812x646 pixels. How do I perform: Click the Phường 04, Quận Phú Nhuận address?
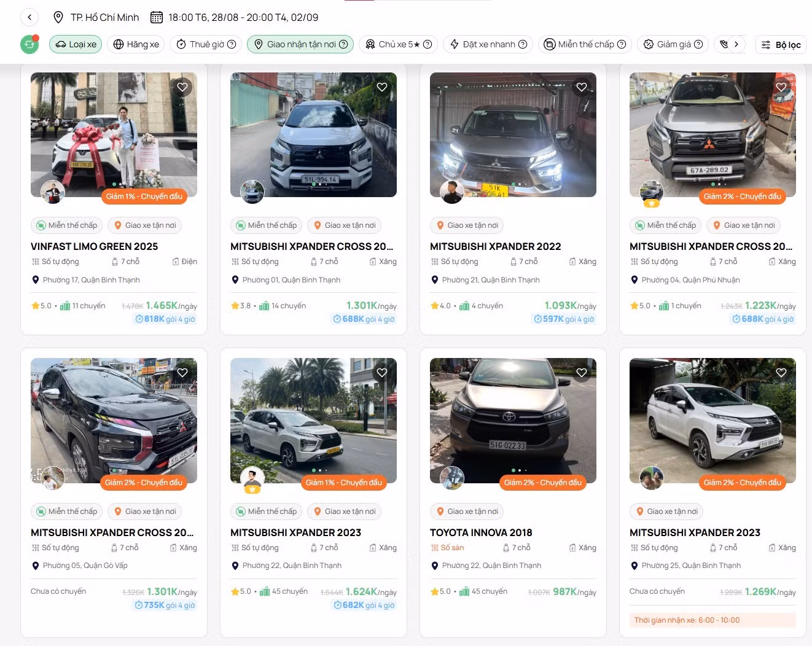click(690, 280)
